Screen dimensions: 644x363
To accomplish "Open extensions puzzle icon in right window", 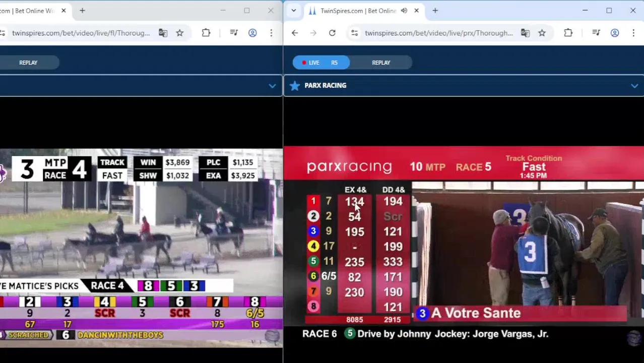I will (x=568, y=33).
